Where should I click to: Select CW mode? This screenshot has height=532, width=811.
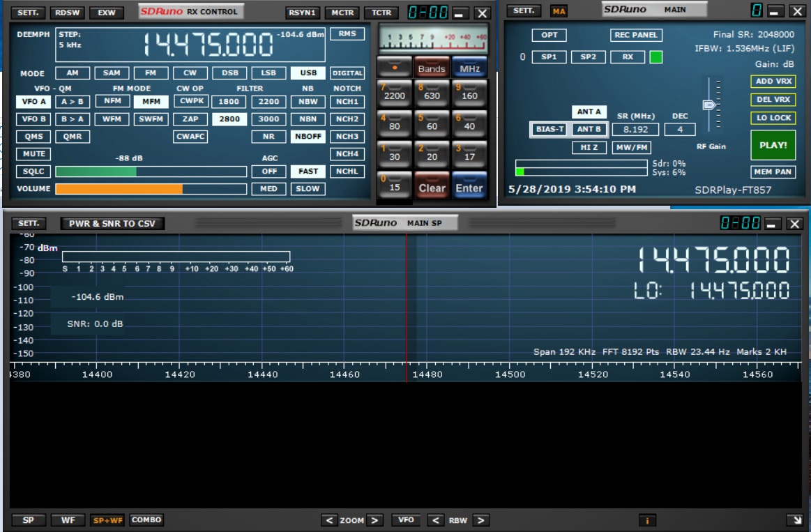coord(190,73)
